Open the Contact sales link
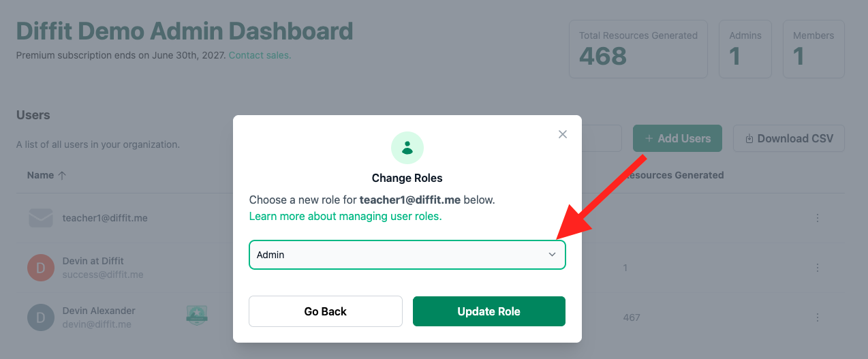This screenshot has width=868, height=359. (x=260, y=55)
